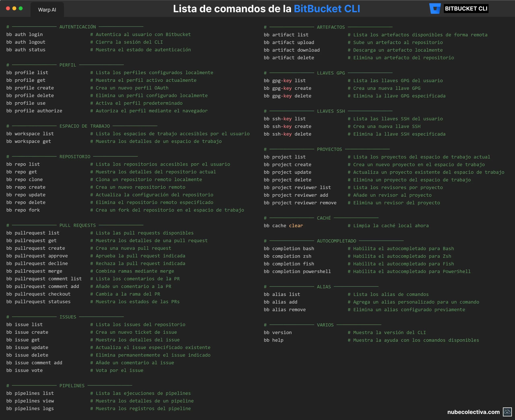Click the 'bb completion zsh' command
This screenshot has width=515, height=420.
click(x=287, y=256)
